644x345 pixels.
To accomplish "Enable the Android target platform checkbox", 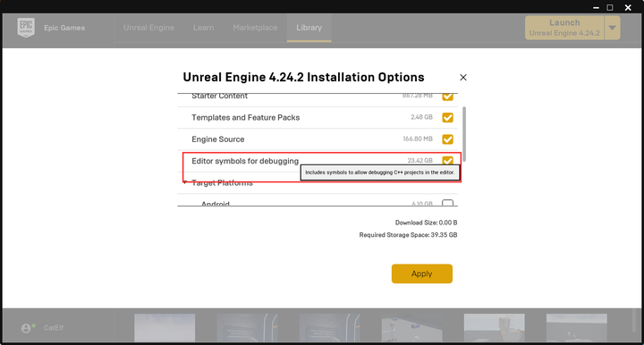I will point(448,203).
